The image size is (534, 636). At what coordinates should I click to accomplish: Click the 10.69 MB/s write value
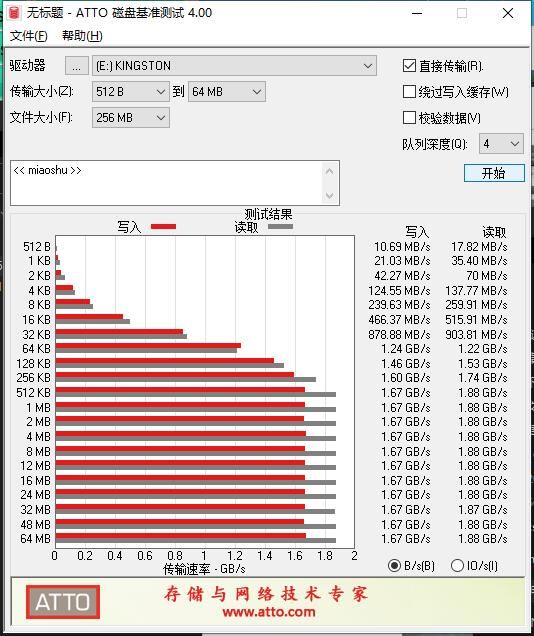(402, 247)
